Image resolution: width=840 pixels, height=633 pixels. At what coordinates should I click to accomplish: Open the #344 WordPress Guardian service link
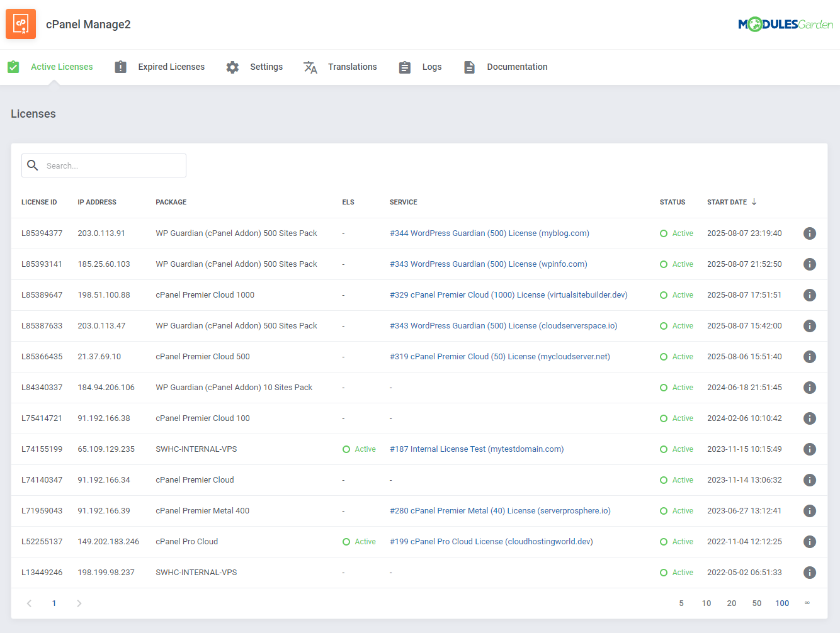point(489,233)
